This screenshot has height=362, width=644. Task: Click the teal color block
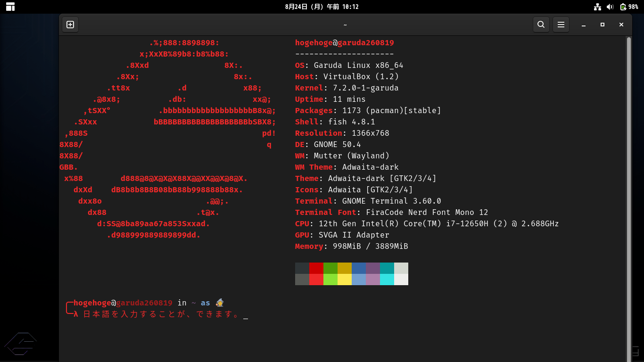[x=387, y=268]
